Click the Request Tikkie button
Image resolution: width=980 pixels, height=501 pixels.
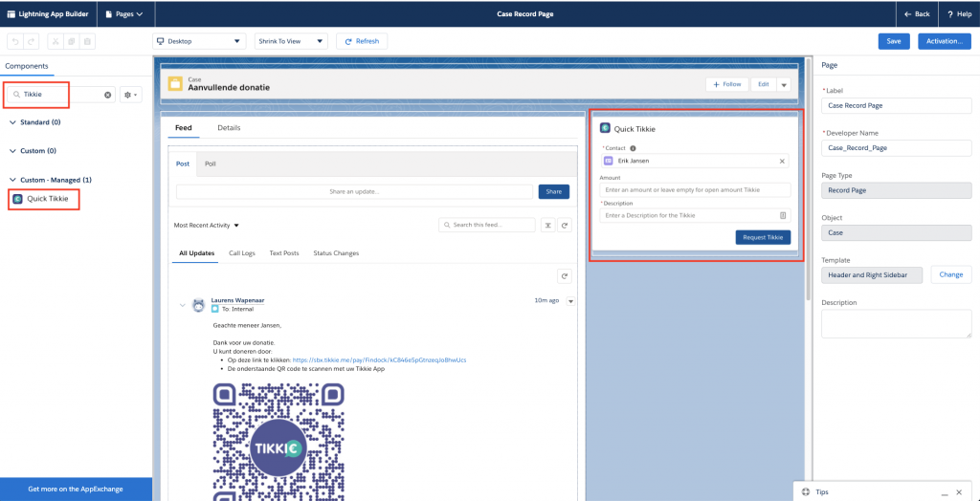(x=763, y=237)
